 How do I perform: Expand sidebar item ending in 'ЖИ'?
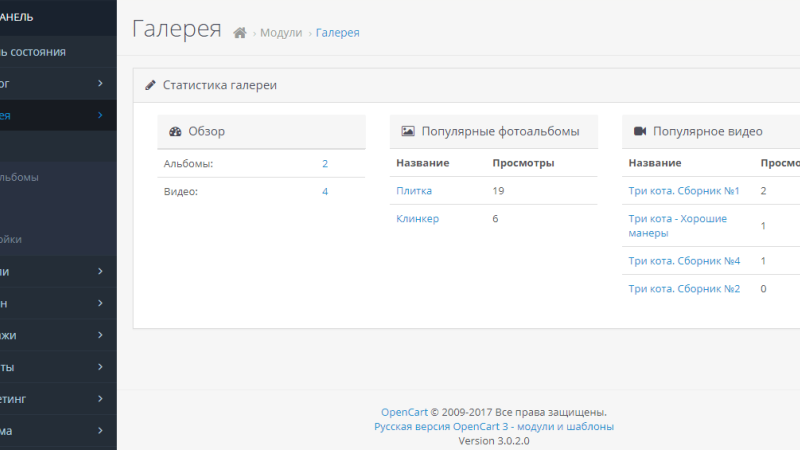pyautogui.click(x=58, y=335)
